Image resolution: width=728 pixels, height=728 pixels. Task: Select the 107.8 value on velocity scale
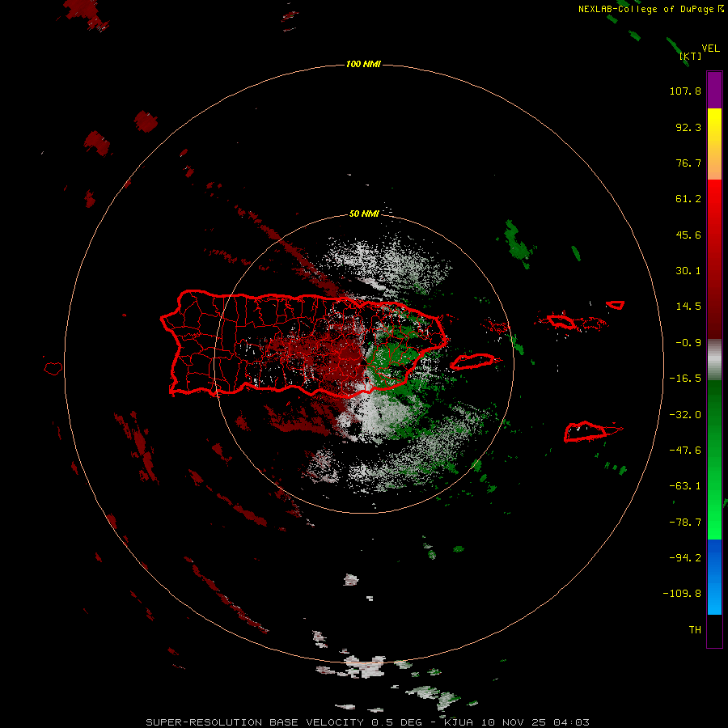pos(685,91)
